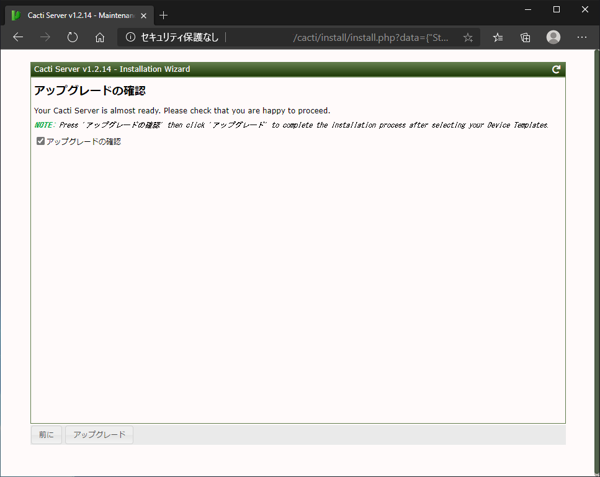Open site security info icon in address bar
This screenshot has height=477, width=600.
[x=130, y=37]
